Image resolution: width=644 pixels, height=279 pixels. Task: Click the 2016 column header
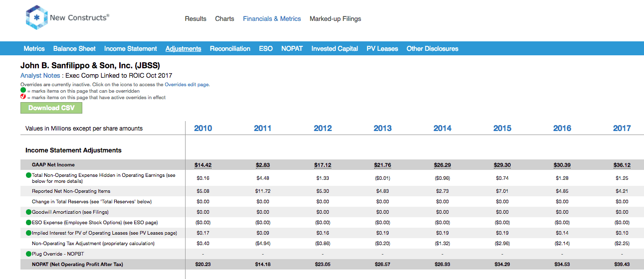(x=562, y=129)
